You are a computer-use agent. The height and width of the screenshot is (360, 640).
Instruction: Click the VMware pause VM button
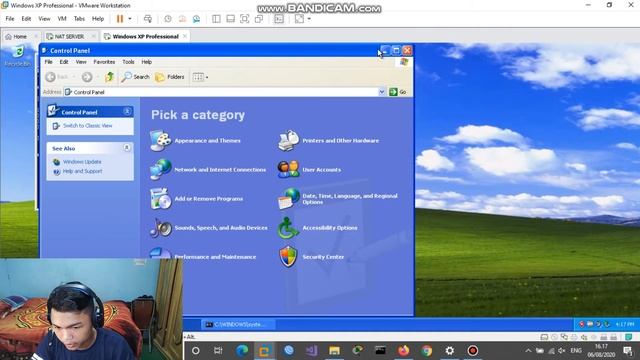click(120, 19)
